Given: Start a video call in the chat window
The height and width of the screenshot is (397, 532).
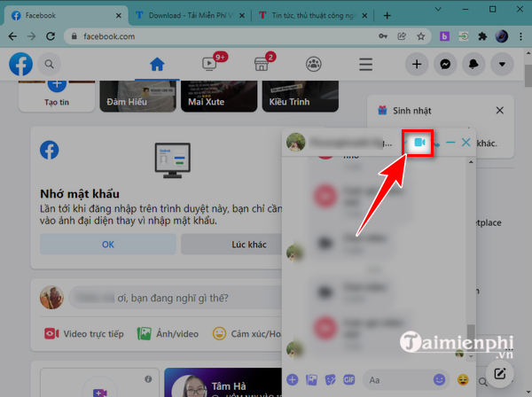Looking at the screenshot, I should (x=419, y=143).
